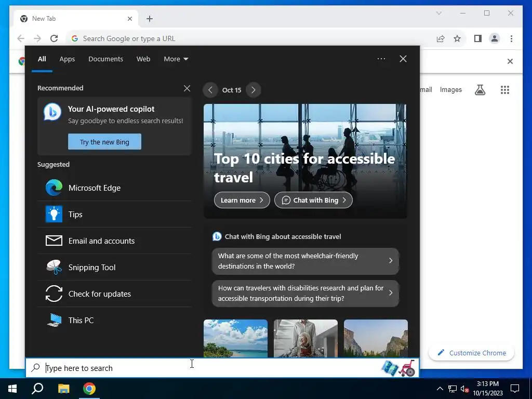Click the Customize Chrome button
532x399 pixels.
(x=471, y=353)
